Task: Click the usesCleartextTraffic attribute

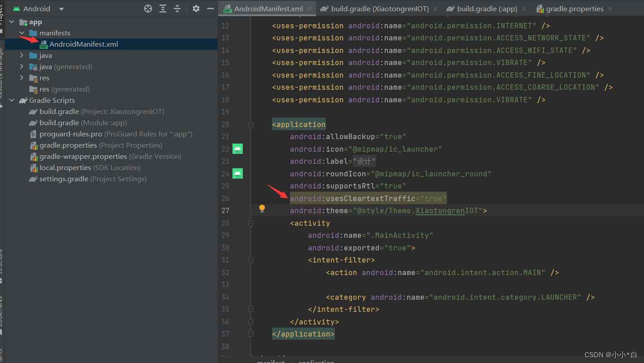Action: pyautogui.click(x=368, y=198)
